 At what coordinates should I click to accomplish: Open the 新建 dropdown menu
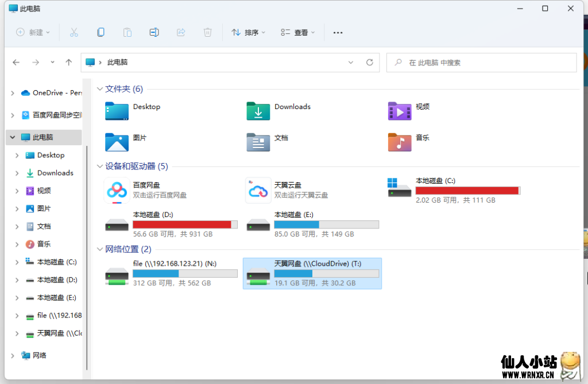click(x=33, y=33)
